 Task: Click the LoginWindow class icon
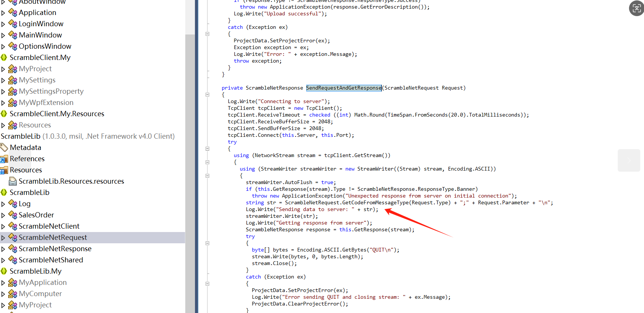click(13, 24)
